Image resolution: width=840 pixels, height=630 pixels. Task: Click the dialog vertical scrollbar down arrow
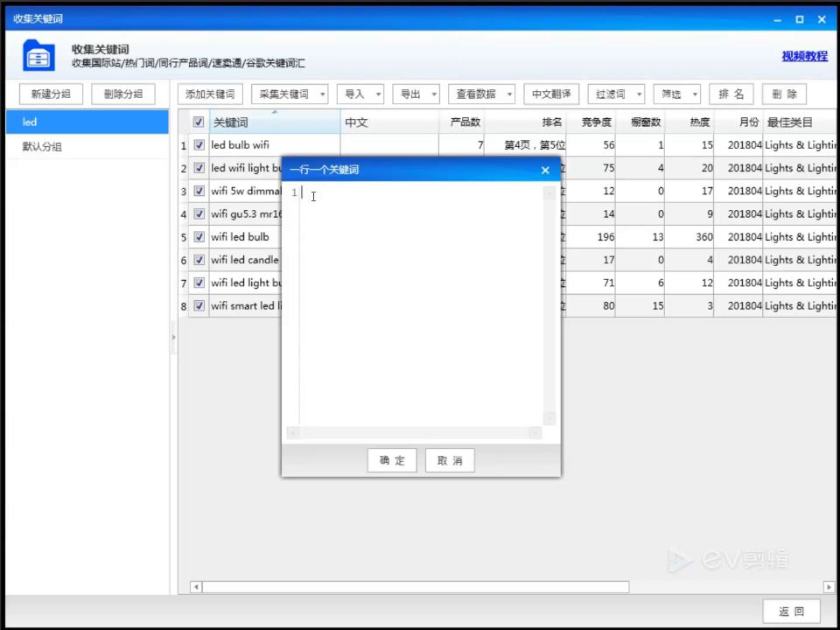click(549, 418)
